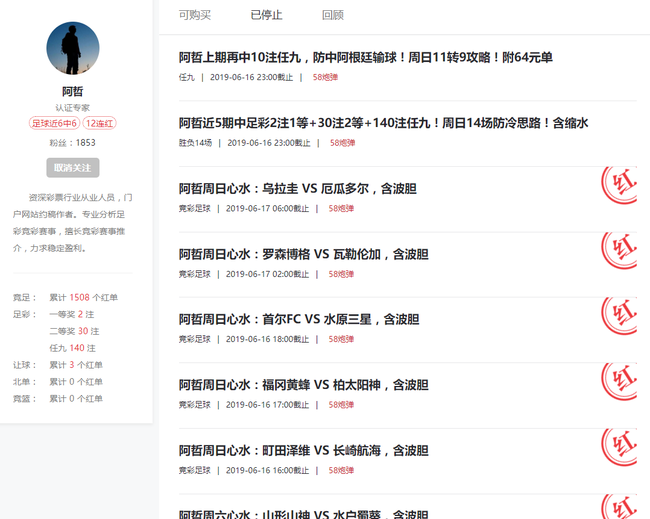Image resolution: width=650 pixels, height=519 pixels.
Task: Click the 任九 category label
Action: coord(187,77)
